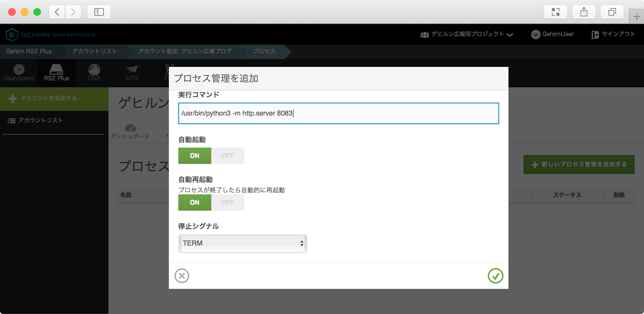Click 新しいプロセス管理を追加する button

(579, 165)
